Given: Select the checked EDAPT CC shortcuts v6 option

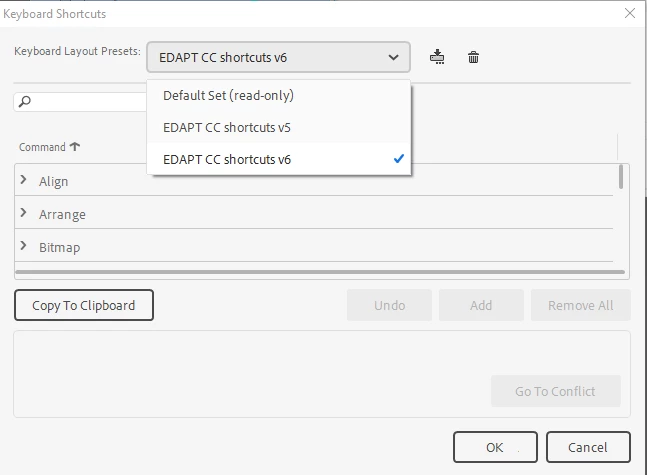Looking at the screenshot, I should click(x=279, y=159).
